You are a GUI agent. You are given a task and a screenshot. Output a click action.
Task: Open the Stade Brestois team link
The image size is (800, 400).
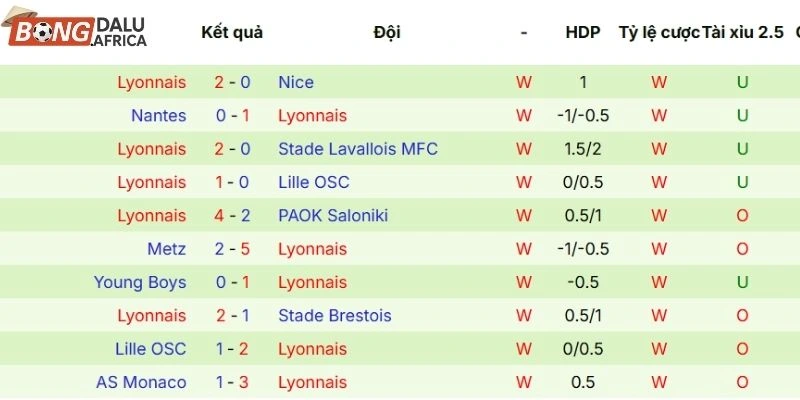pyautogui.click(x=335, y=315)
